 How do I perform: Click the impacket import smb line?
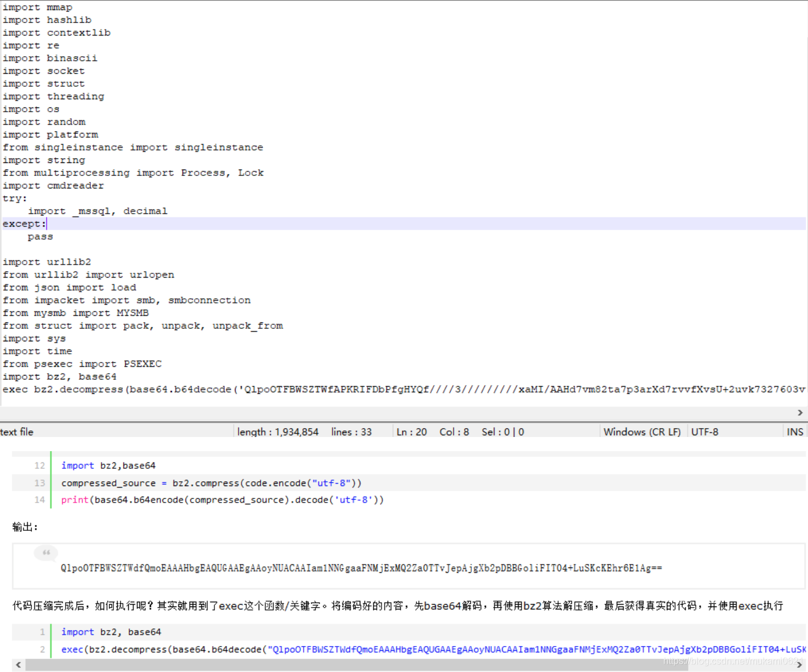(126, 301)
